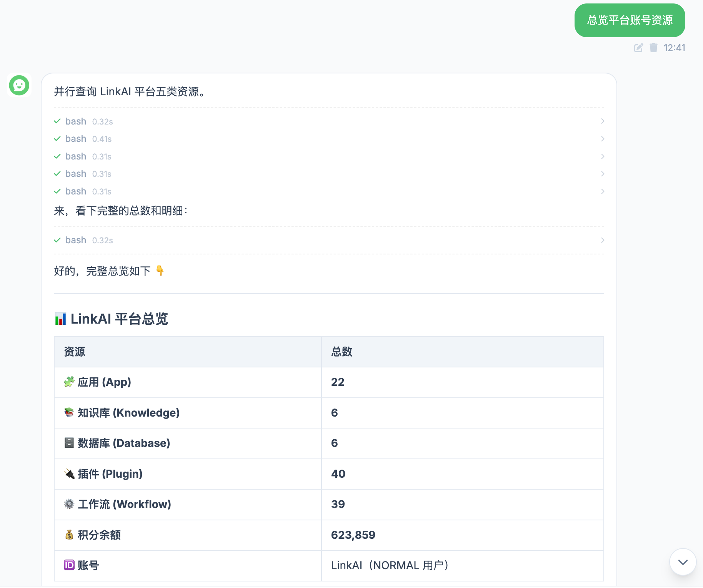Viewport: 703px width, 588px height.
Task: Click the 应用 (App) row label
Action: click(x=104, y=382)
